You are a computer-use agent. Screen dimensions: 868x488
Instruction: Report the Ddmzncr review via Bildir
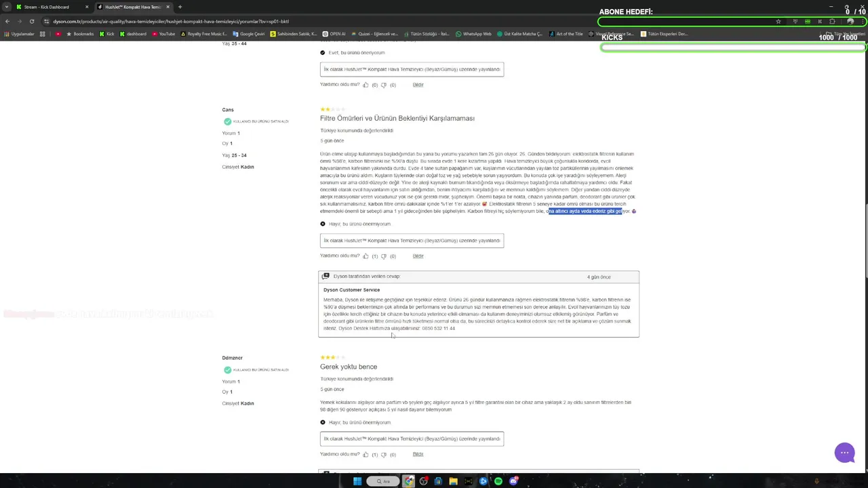click(x=418, y=454)
